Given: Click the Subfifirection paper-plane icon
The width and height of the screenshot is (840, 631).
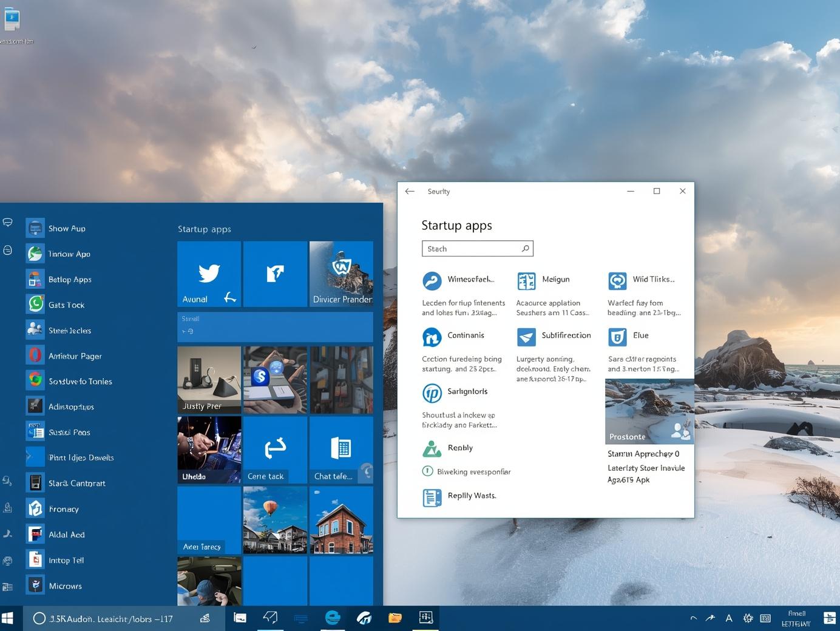Looking at the screenshot, I should point(526,337).
